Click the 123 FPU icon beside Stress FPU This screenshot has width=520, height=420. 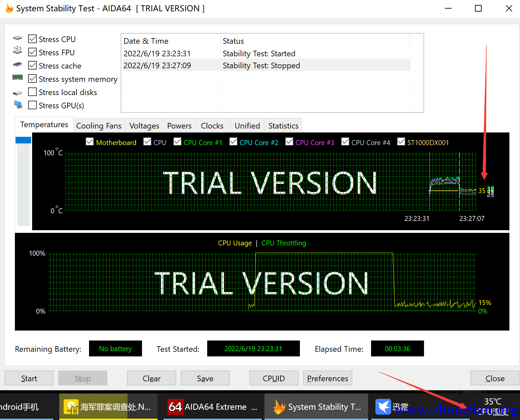tap(18, 50)
